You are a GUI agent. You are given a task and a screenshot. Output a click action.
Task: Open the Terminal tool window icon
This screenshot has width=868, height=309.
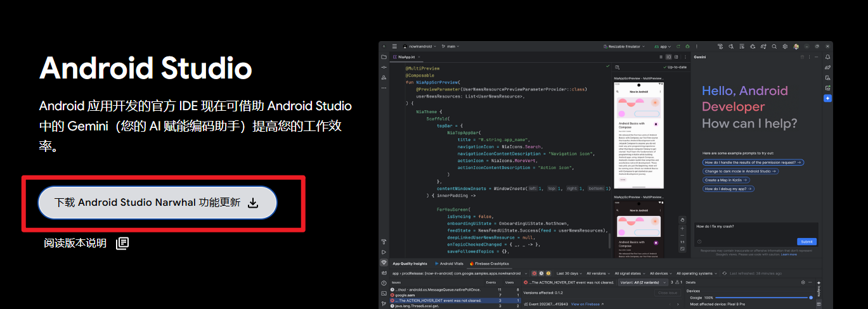[x=384, y=293]
